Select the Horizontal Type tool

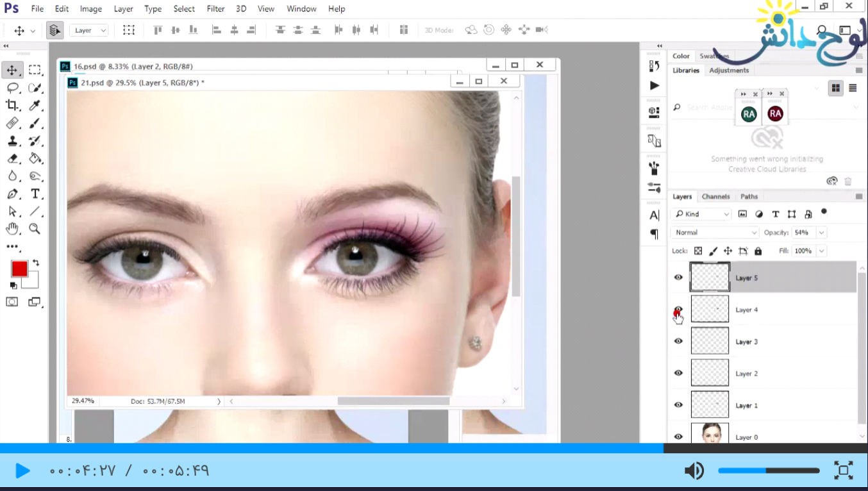click(35, 194)
